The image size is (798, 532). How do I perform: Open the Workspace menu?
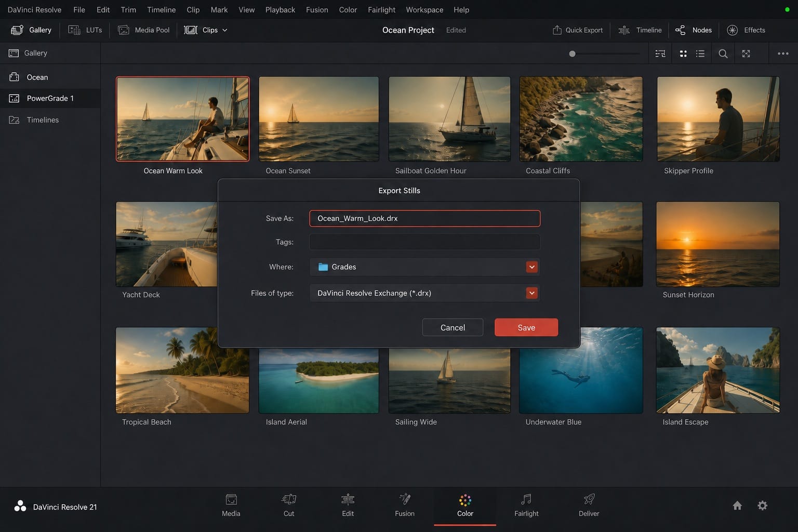[x=424, y=9]
